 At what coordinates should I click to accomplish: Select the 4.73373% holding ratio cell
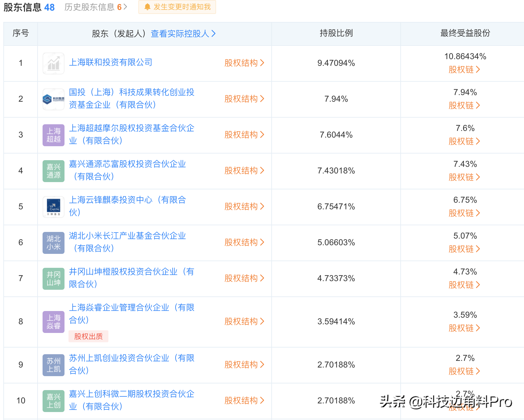pos(336,278)
